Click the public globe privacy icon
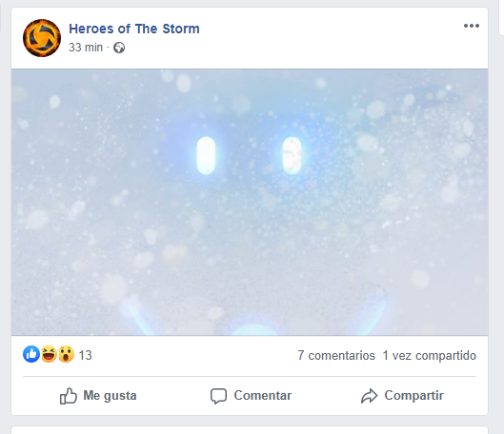This screenshot has height=434, width=504. 119,48
